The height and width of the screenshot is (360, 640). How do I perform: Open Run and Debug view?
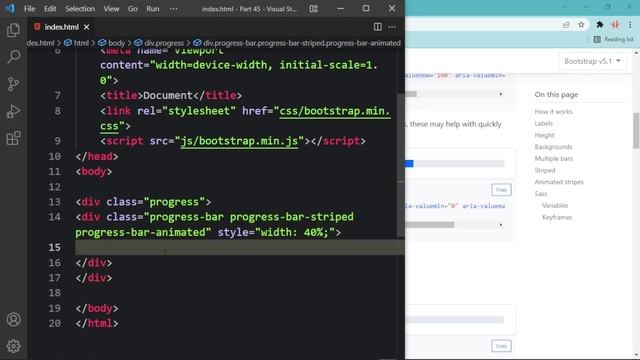13,111
